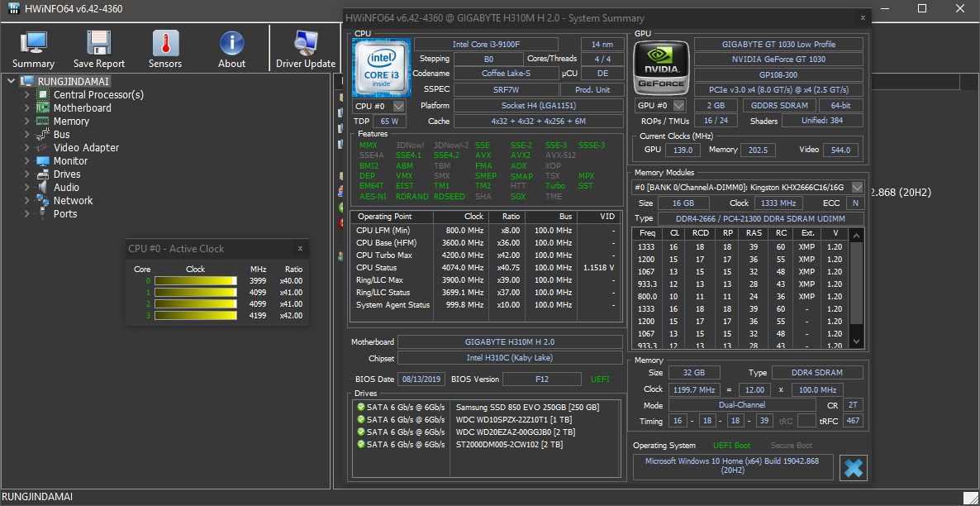This screenshot has width=980, height=506.
Task: Open the memory module Kingston KHX2666C16/16G dropdown
Action: (x=858, y=188)
